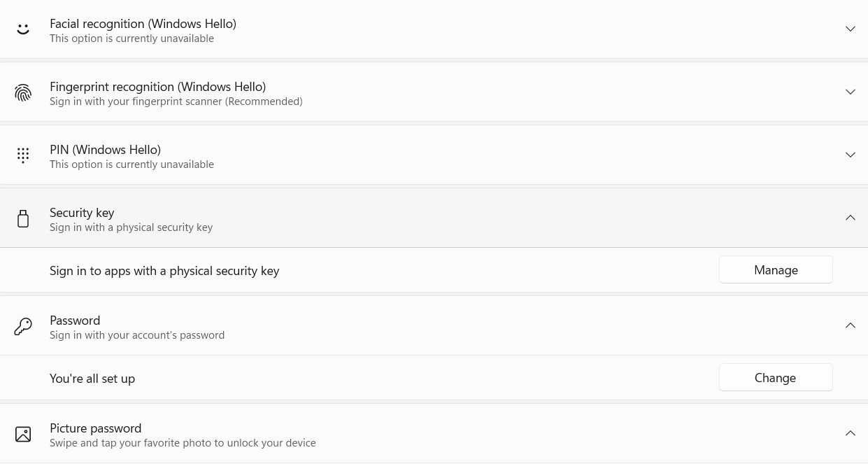Expand the PIN (Windows Hello) chevron

tap(851, 155)
